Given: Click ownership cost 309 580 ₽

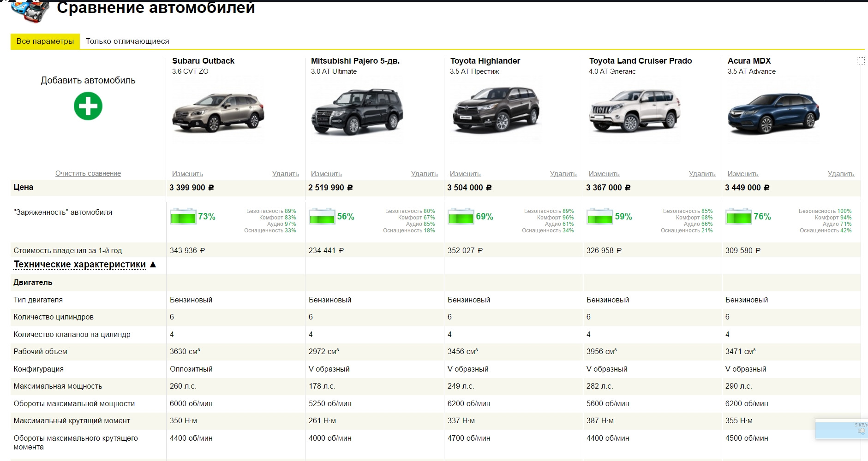Looking at the screenshot, I should click(743, 250).
